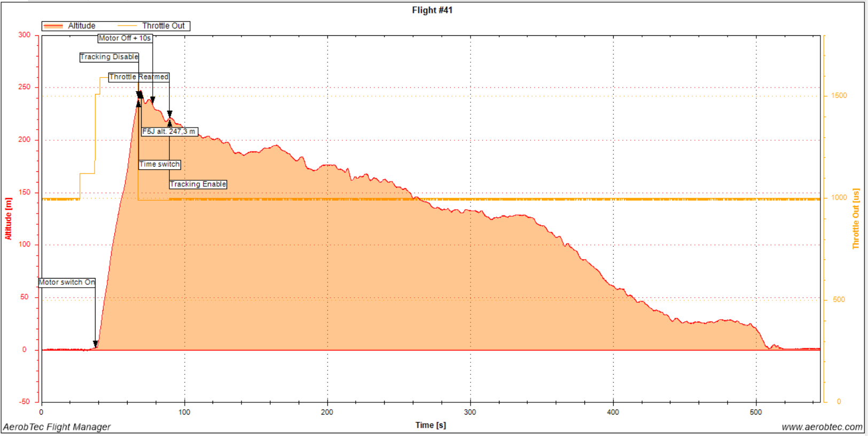Select the red Altitude [m] axis title
The image size is (868, 436).
(x=8, y=219)
